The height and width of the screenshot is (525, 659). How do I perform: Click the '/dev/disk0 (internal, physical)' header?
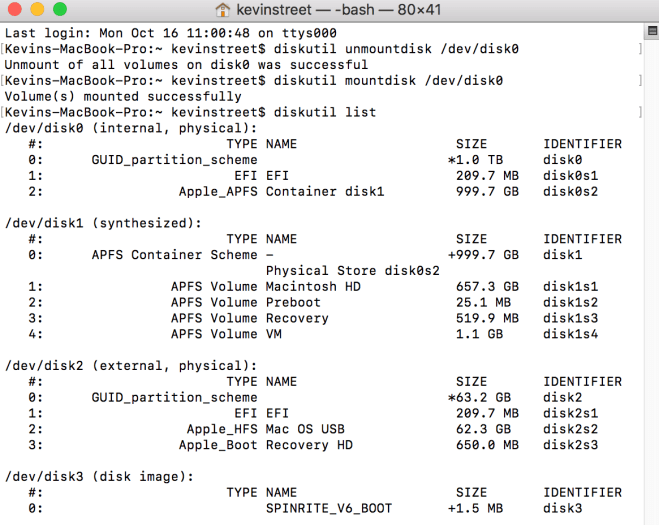pyautogui.click(x=130, y=128)
